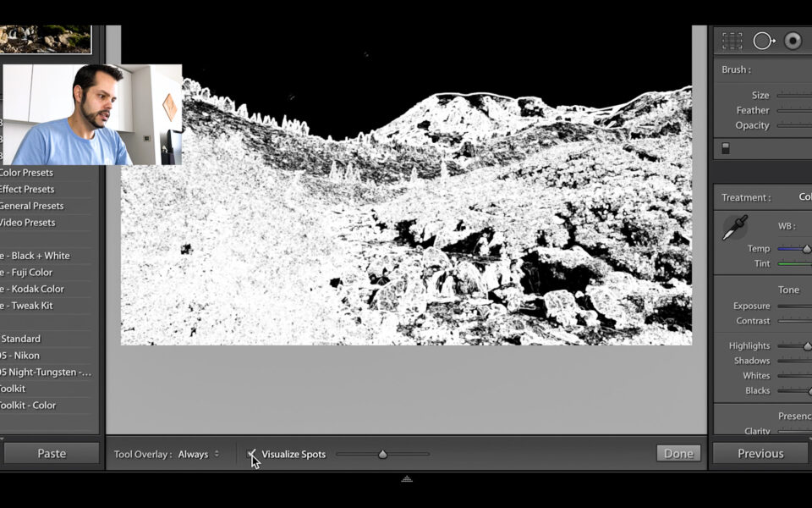
Task: Select the Crop Overlay tool
Action: click(x=732, y=40)
